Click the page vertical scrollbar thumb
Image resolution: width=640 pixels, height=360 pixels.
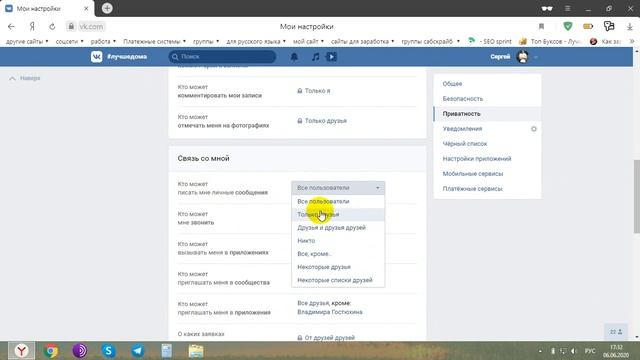click(x=636, y=196)
